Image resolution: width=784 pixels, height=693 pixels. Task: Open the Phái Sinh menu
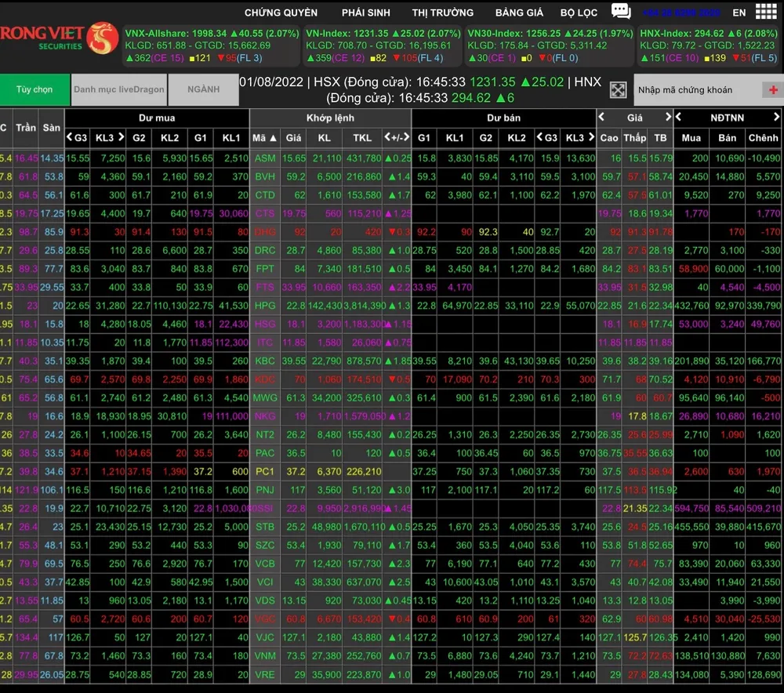365,13
